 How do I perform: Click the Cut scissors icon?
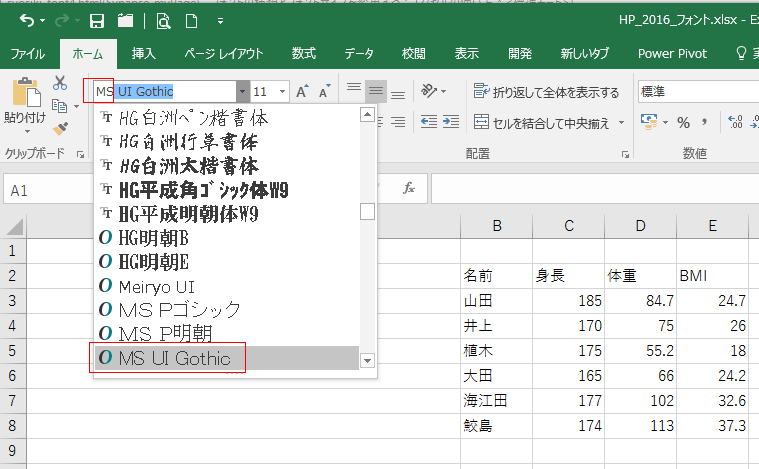[x=60, y=83]
